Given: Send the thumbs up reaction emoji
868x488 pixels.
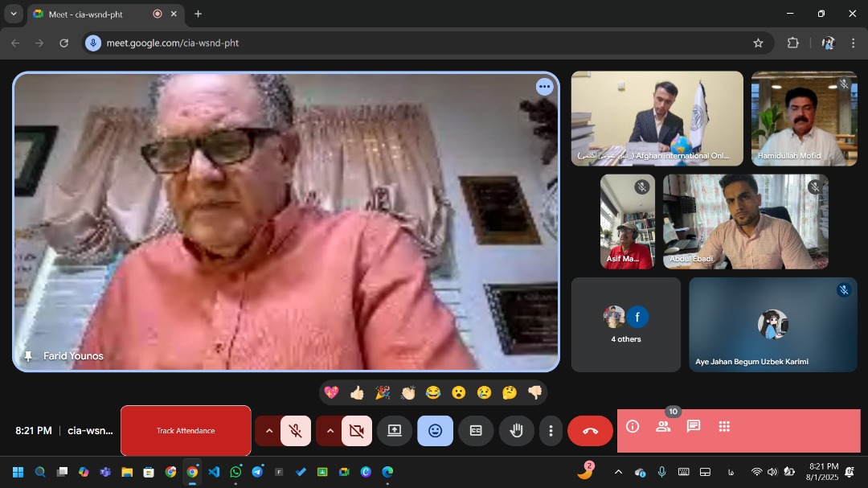Looking at the screenshot, I should coord(357,392).
